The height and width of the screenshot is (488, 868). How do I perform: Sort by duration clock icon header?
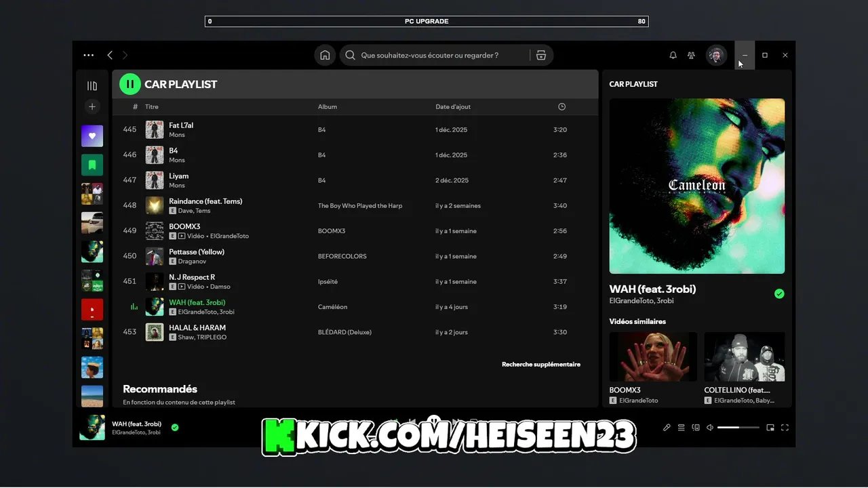[561, 106]
